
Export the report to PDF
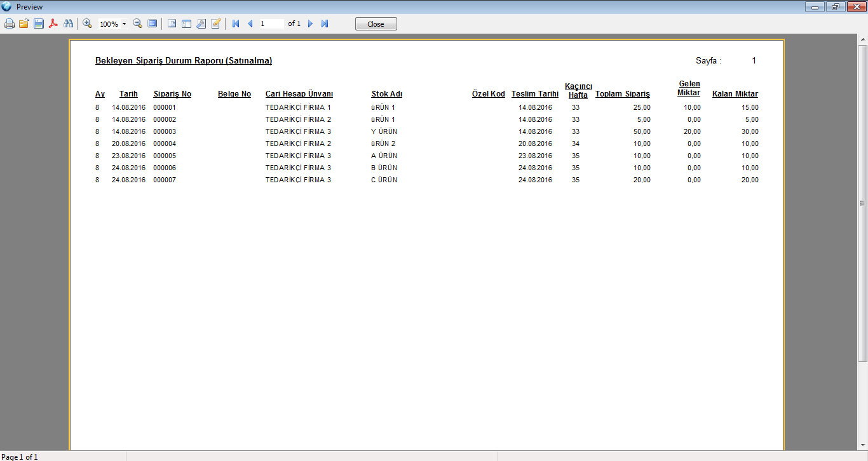(53, 23)
